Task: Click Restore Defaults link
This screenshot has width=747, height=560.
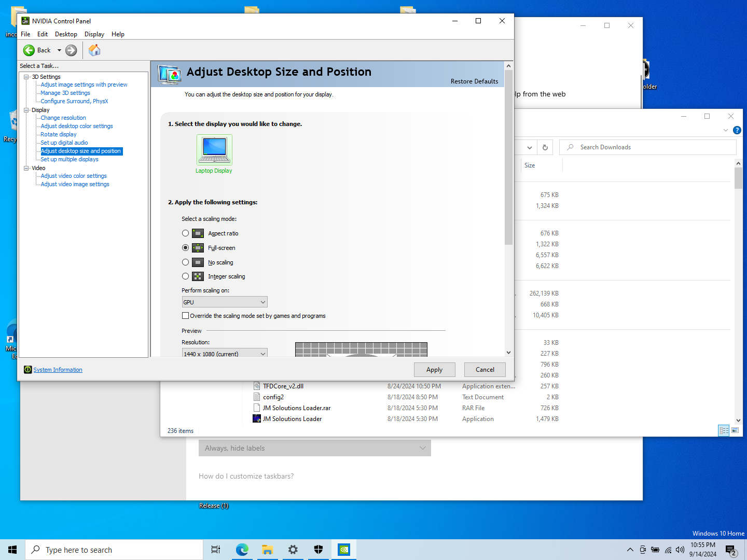Action: pyautogui.click(x=474, y=81)
